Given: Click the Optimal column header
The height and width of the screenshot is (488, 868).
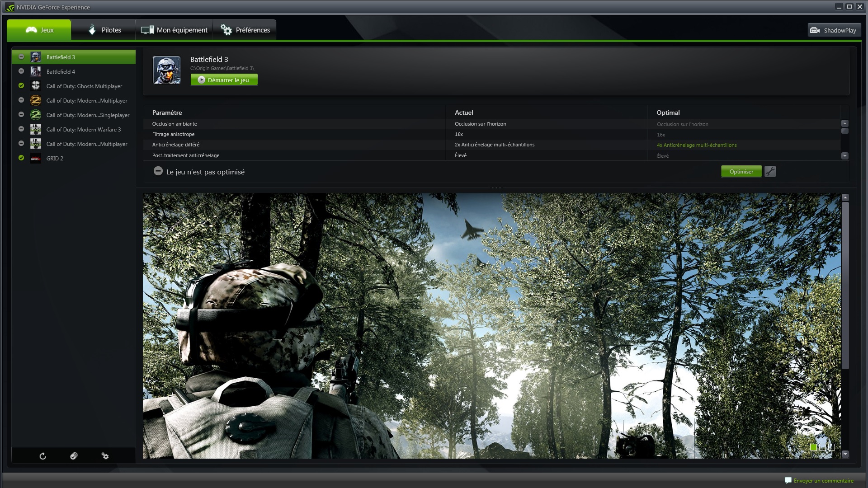Looking at the screenshot, I should click(668, 113).
